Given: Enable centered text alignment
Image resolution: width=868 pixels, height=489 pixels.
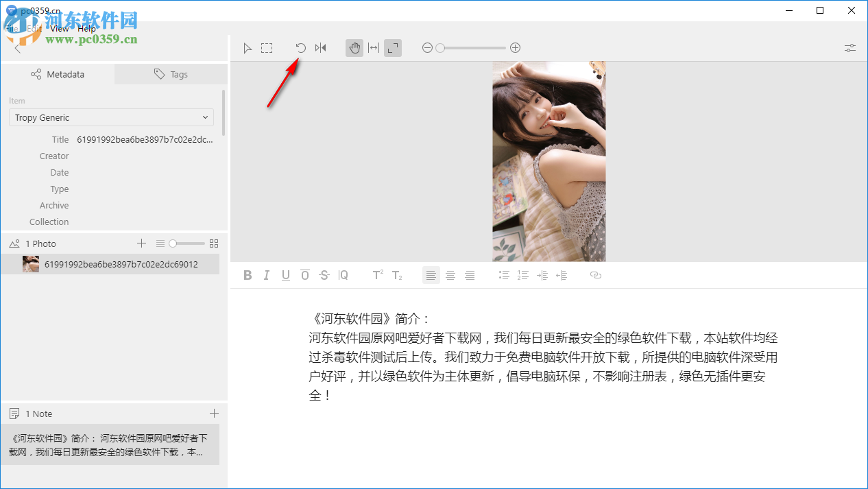Looking at the screenshot, I should click(x=450, y=275).
